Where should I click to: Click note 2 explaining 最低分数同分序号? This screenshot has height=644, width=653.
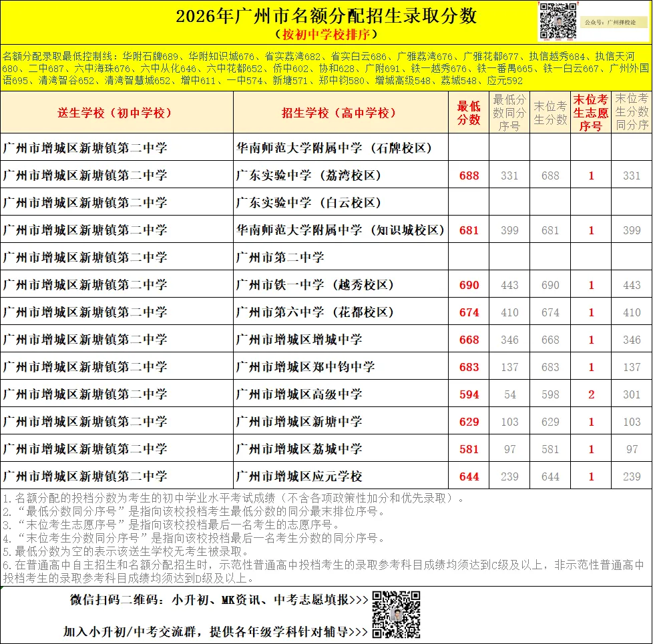coord(194,511)
